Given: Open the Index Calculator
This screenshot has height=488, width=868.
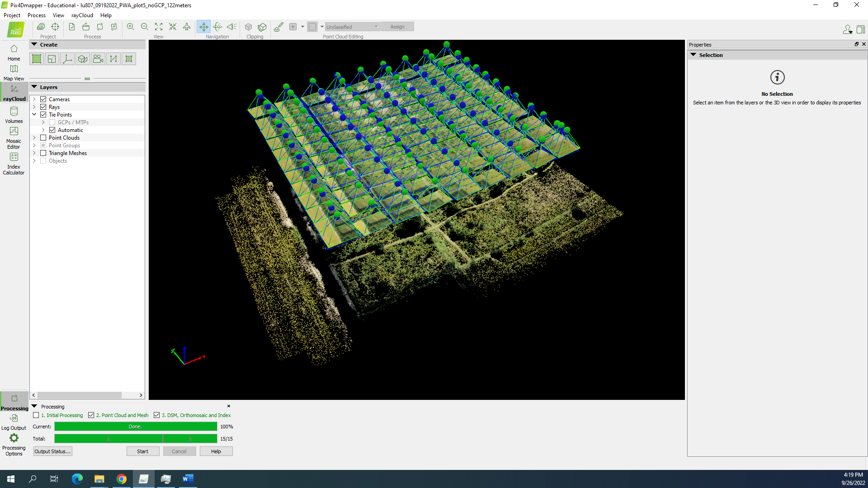Looking at the screenshot, I should (14, 163).
